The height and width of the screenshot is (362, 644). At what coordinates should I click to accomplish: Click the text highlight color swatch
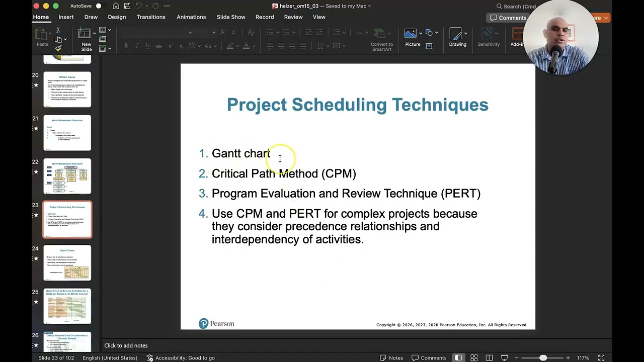(x=230, y=46)
